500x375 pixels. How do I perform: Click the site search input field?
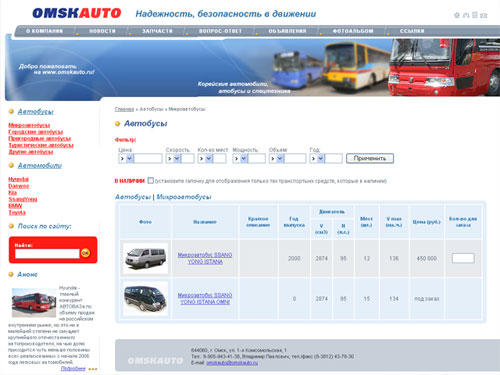47,254
